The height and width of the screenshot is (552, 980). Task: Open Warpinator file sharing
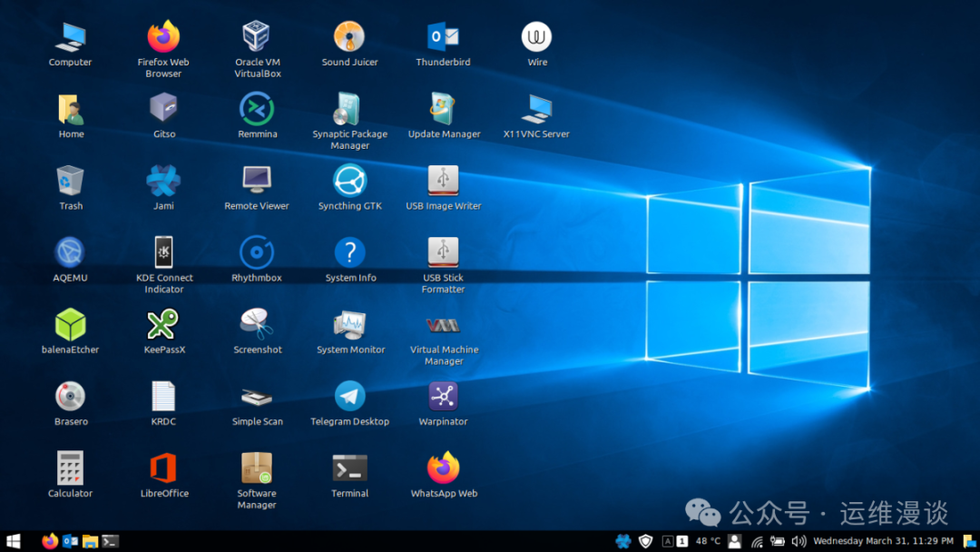443,399
